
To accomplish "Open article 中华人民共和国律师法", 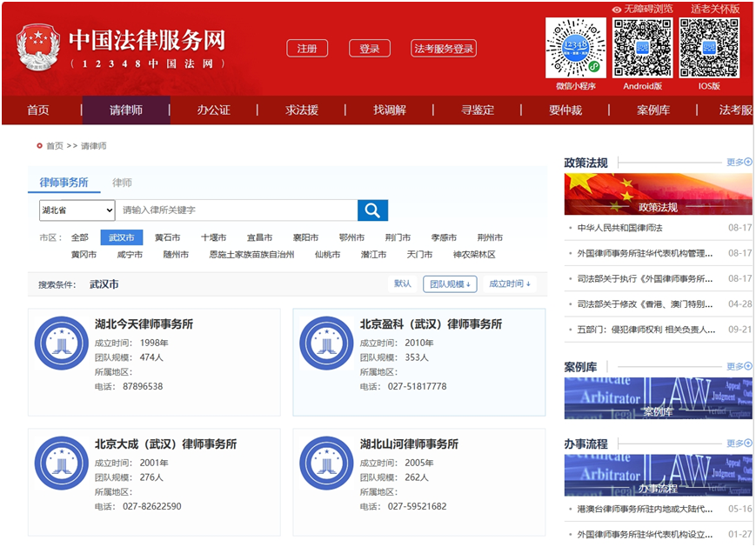I will (x=620, y=228).
